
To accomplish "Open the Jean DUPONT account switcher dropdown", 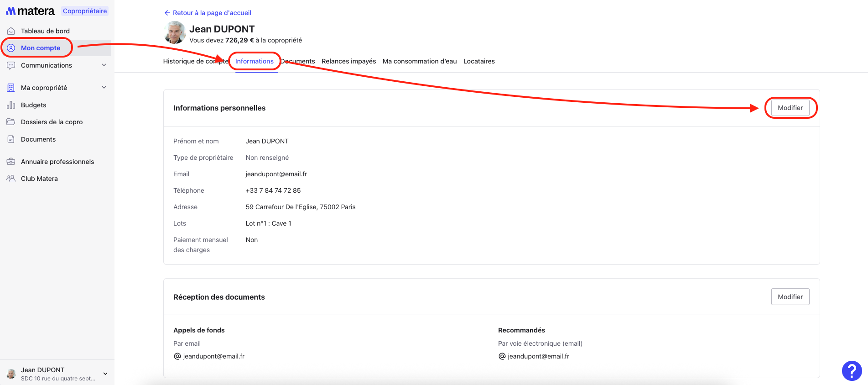I will tap(105, 374).
